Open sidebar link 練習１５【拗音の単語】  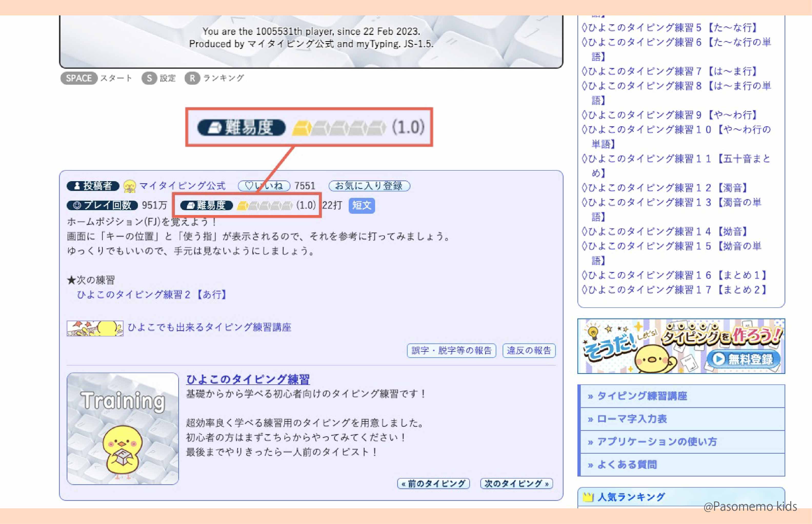(x=672, y=253)
